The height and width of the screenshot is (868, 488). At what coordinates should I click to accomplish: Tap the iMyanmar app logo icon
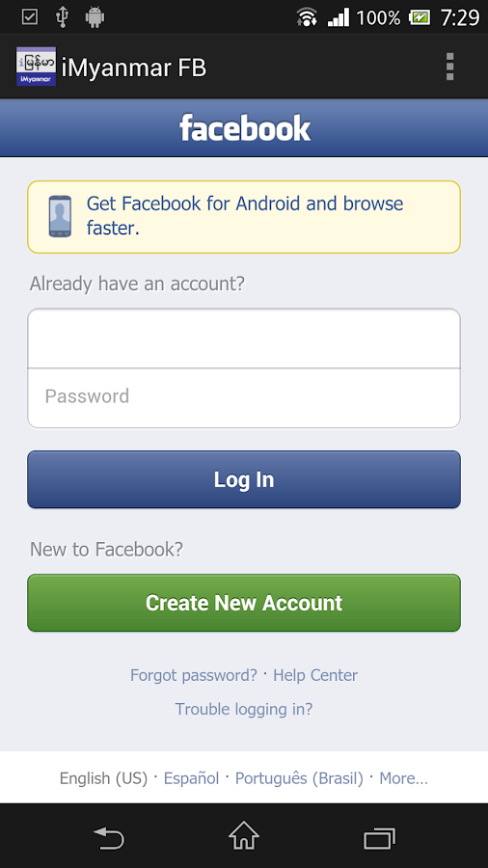pos(36,67)
